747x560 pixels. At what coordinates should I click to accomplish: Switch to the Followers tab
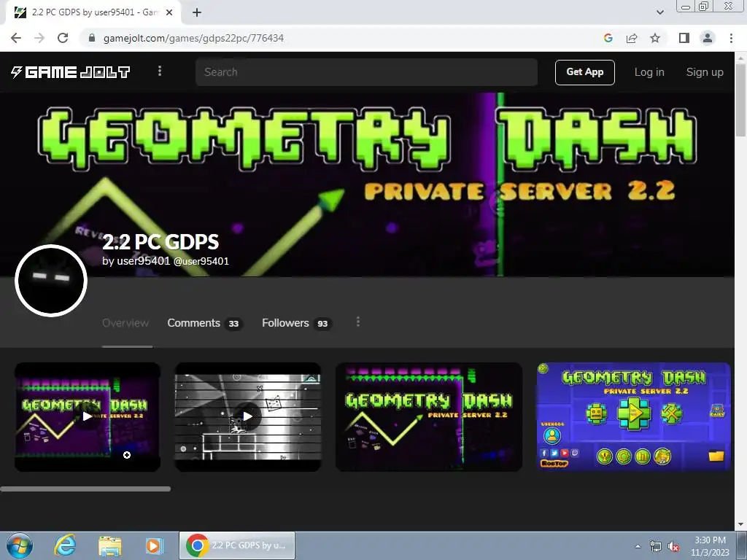(x=296, y=323)
